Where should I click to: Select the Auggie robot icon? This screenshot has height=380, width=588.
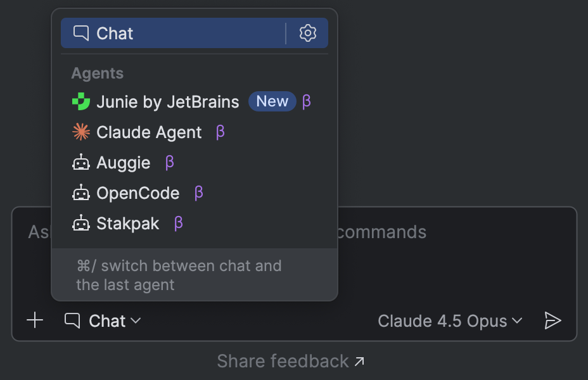tap(81, 162)
